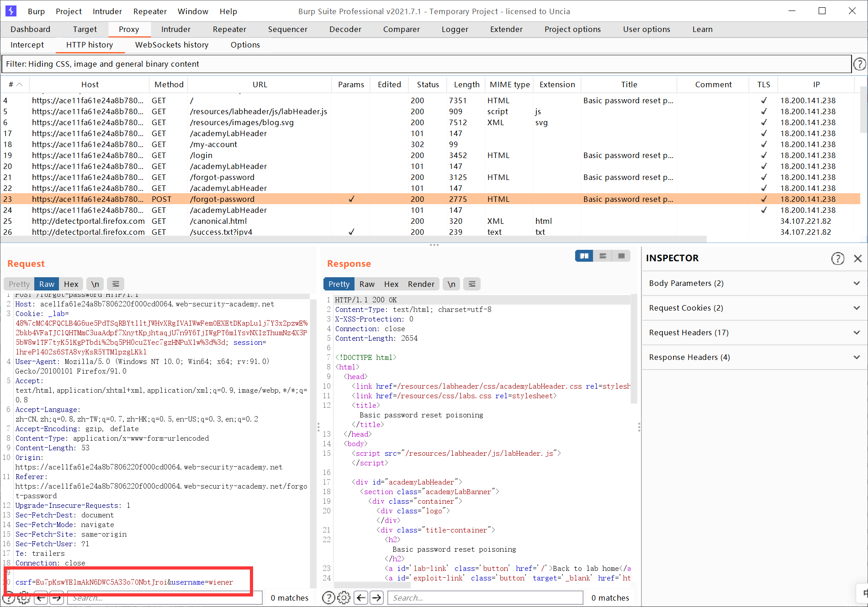Image resolution: width=868 pixels, height=607 pixels.
Task: Show Response in Hex view
Action: 391,284
